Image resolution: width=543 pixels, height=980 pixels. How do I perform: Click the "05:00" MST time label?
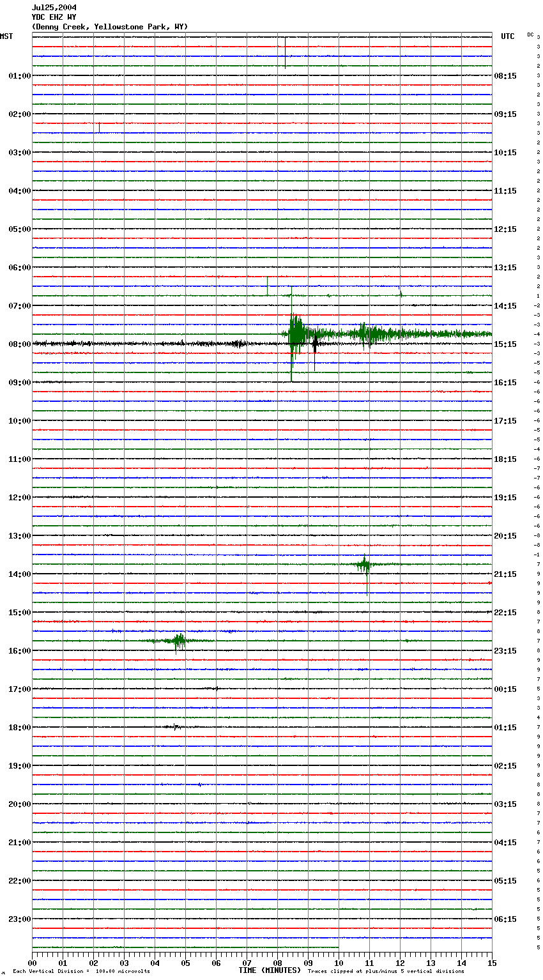(x=20, y=229)
